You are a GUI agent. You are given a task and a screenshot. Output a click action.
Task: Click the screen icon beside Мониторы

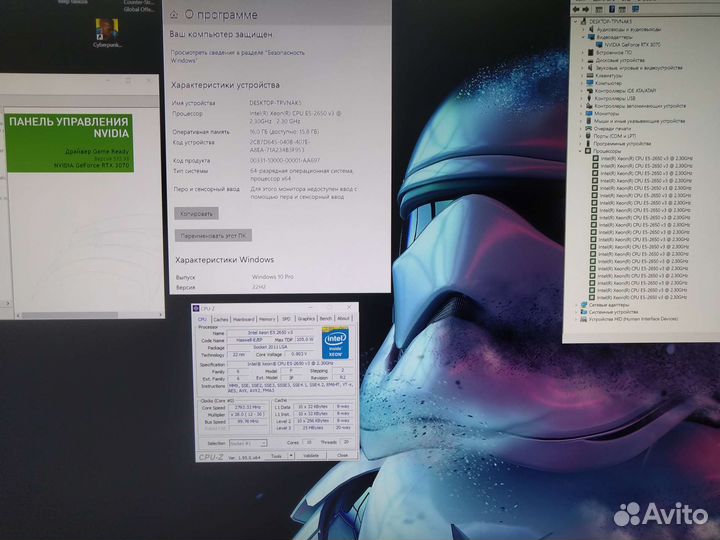point(589,113)
